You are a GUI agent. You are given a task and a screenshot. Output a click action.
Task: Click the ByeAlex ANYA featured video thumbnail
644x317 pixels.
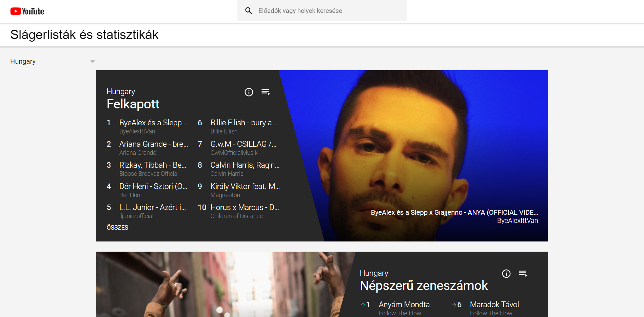(x=424, y=152)
